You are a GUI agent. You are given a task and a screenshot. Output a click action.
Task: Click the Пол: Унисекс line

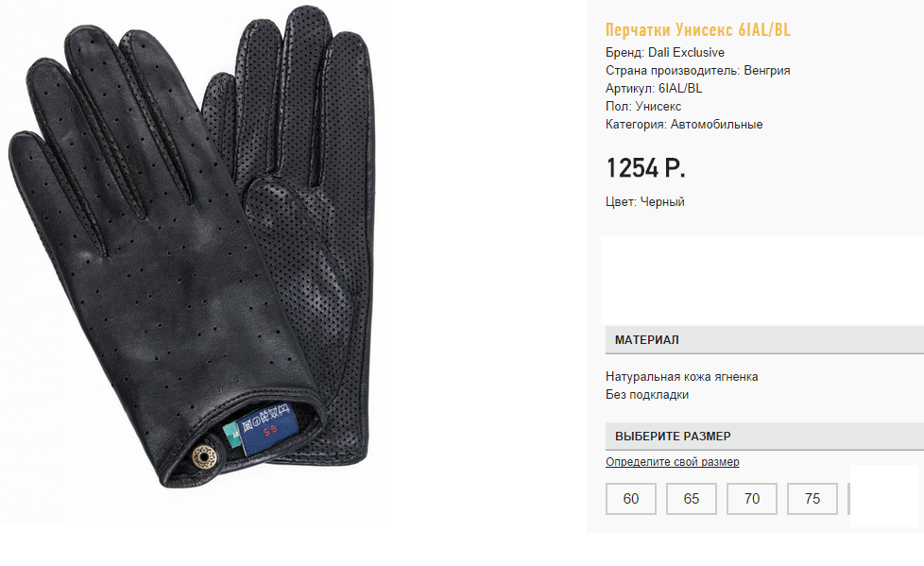pyautogui.click(x=642, y=106)
